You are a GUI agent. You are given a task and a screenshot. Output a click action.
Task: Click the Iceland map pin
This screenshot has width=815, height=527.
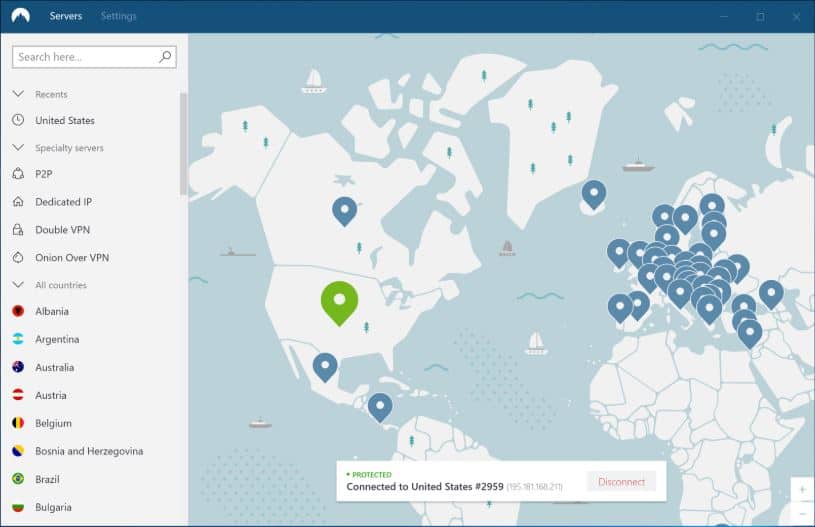(x=594, y=195)
